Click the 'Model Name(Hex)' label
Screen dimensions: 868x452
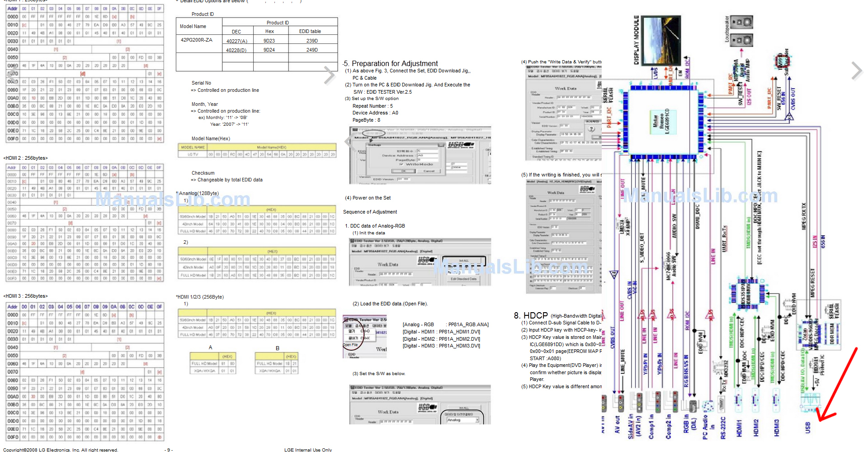coord(211,138)
